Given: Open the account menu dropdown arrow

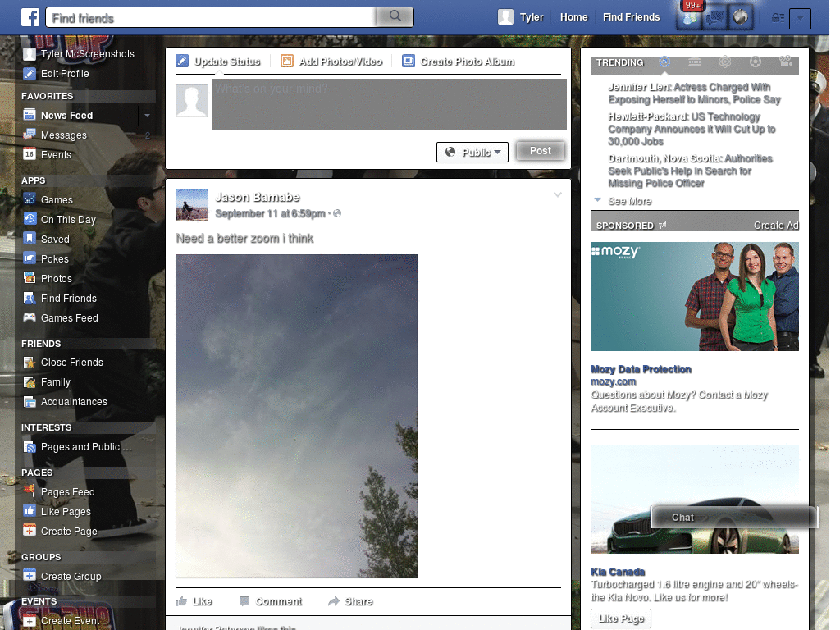Looking at the screenshot, I should point(801,18).
